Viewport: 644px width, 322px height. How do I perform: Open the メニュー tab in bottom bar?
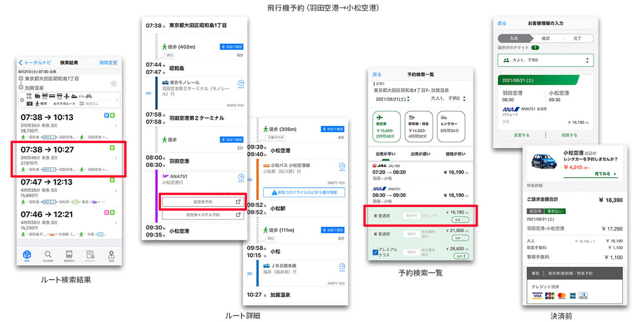point(90,256)
